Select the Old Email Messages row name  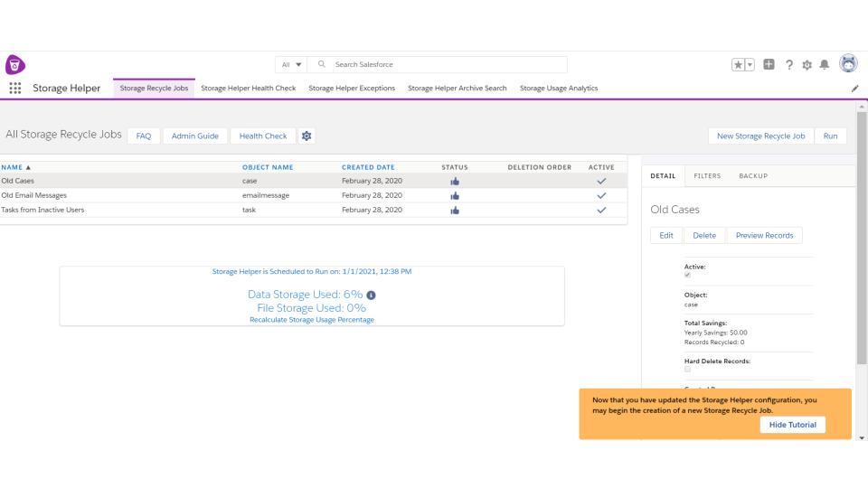[33, 195]
